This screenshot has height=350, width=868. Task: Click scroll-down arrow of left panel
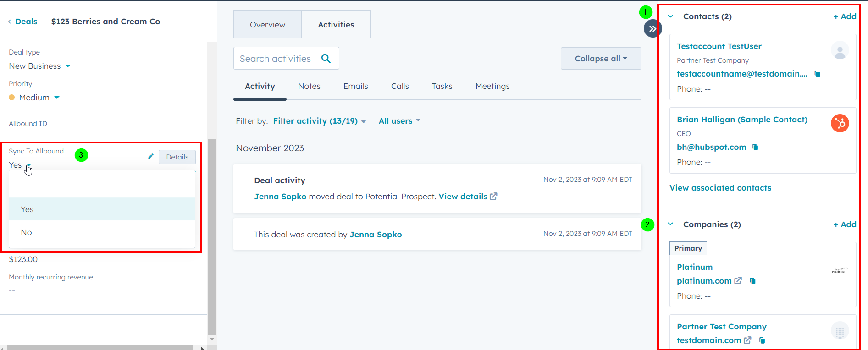click(x=212, y=339)
